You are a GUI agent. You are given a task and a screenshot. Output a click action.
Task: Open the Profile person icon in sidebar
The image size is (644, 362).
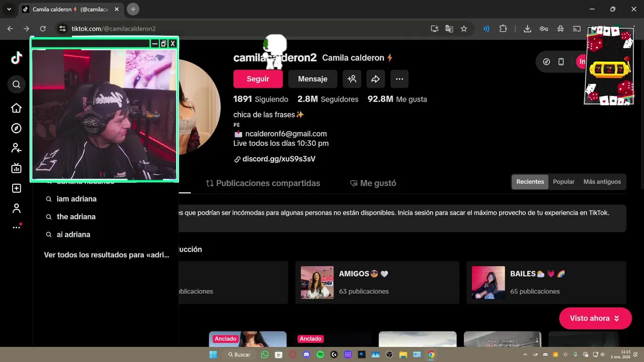pos(16,208)
